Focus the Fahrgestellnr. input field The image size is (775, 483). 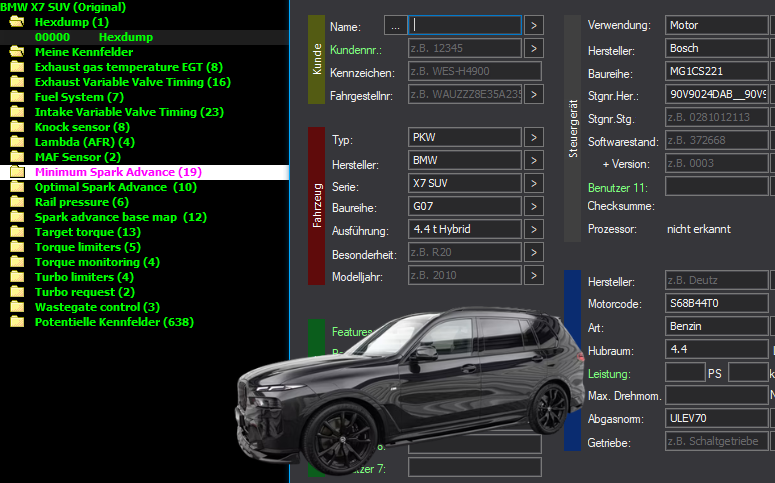465,94
